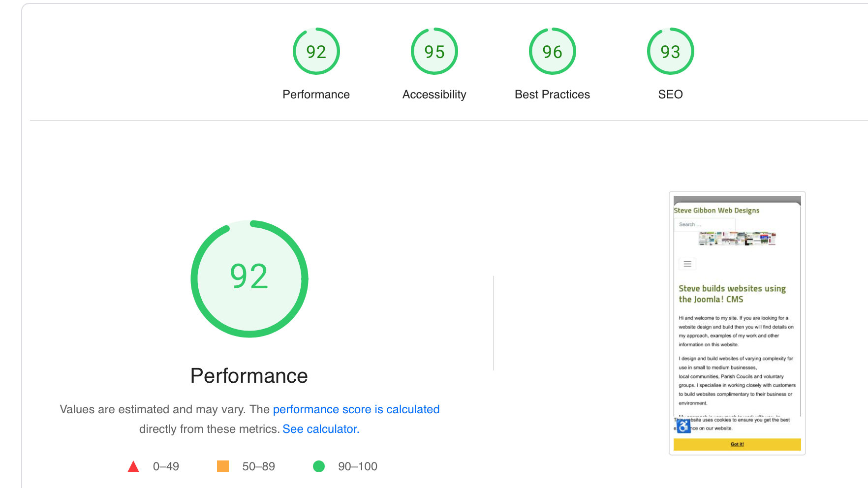Click the 95 Accessibility score gauge
Screen dimensions: 868x488
[x=434, y=51]
